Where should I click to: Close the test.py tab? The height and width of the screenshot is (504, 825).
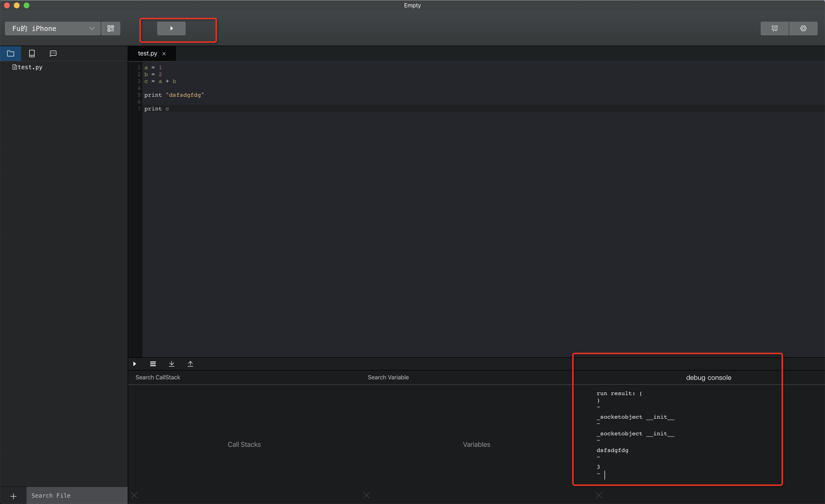164,54
